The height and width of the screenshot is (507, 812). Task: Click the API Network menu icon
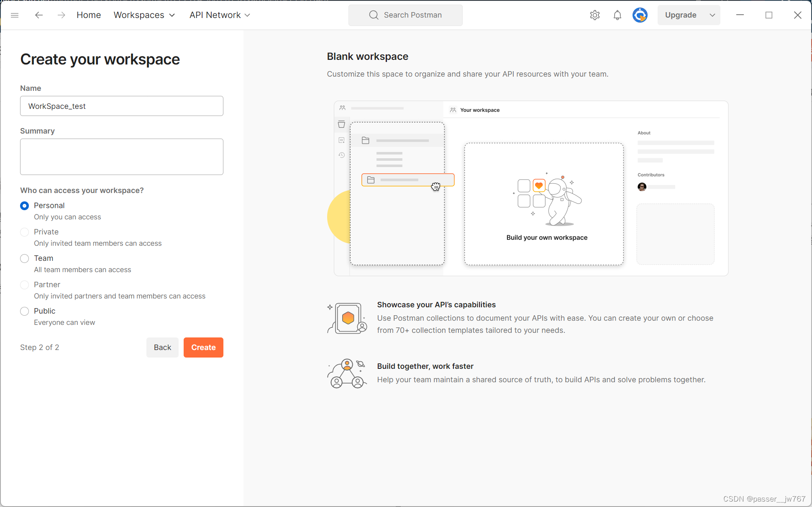[250, 15]
